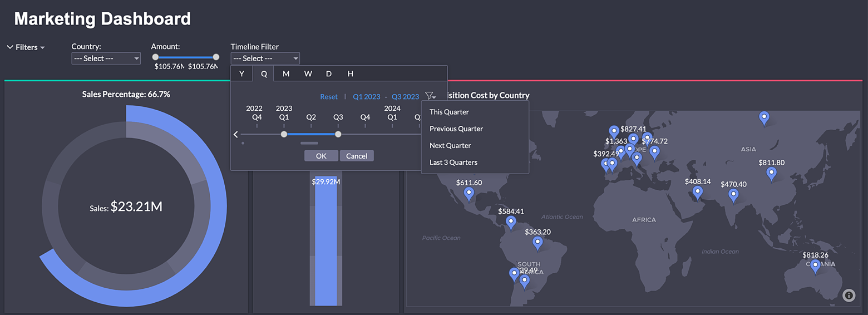This screenshot has height=315, width=868.
Task: Click the $363.20 map pin
Action: [x=537, y=243]
